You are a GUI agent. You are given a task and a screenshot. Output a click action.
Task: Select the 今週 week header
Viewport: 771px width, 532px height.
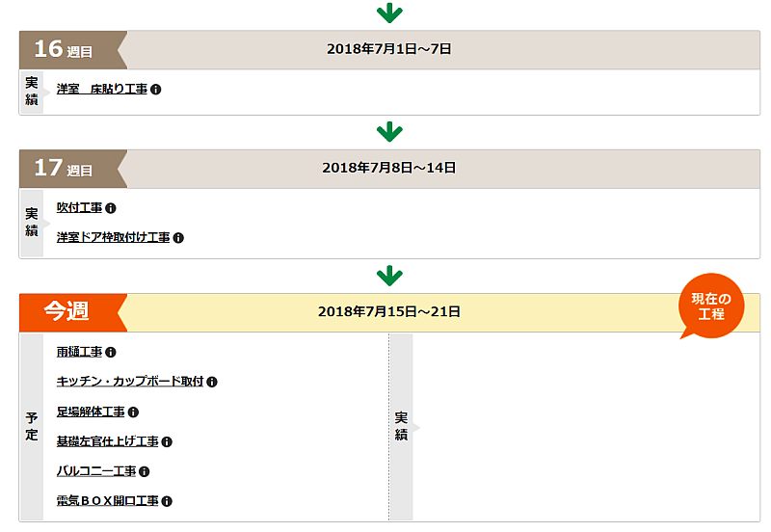click(x=389, y=312)
